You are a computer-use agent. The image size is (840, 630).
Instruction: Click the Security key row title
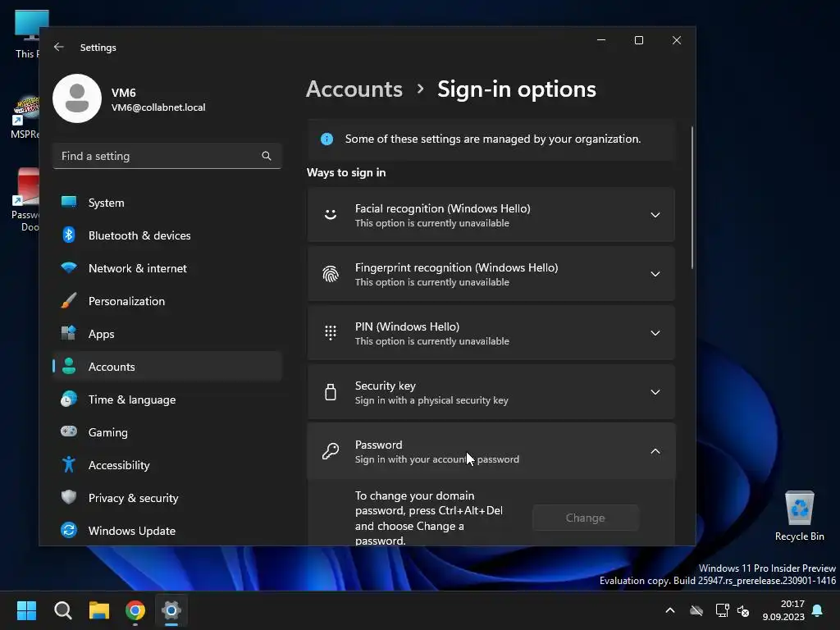[x=386, y=386]
